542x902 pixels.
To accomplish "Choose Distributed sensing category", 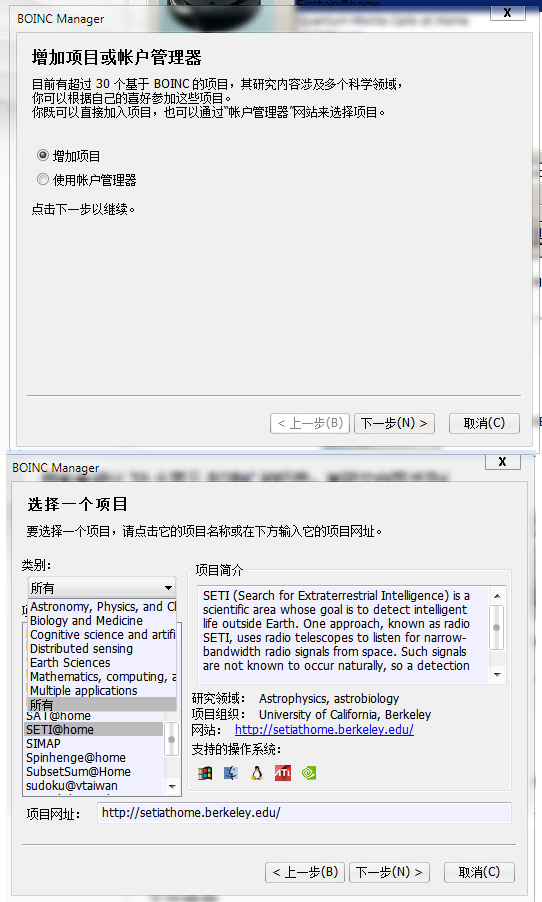I will click(102, 649).
